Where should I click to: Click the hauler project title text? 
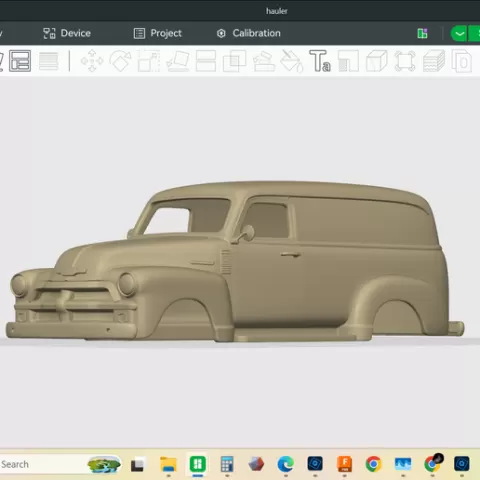pyautogui.click(x=277, y=11)
